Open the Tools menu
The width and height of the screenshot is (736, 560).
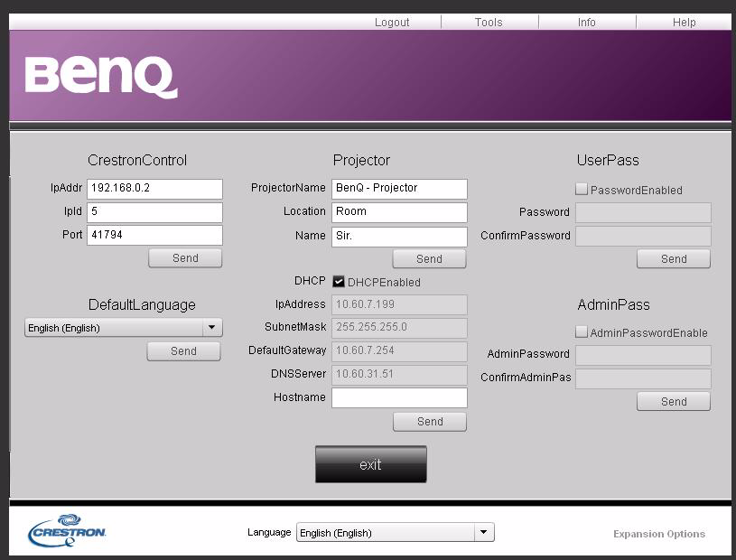point(489,22)
